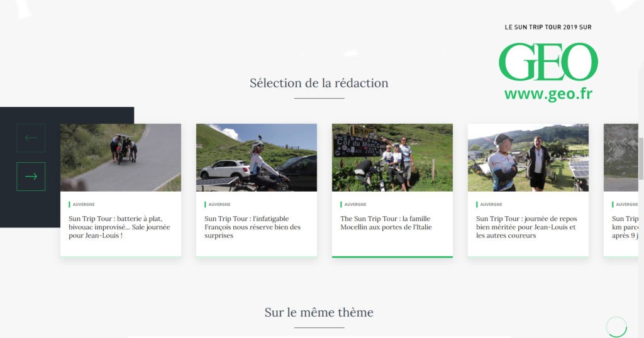Open article 'la famille Mocellin aux portes de l'Italie'

386,223
